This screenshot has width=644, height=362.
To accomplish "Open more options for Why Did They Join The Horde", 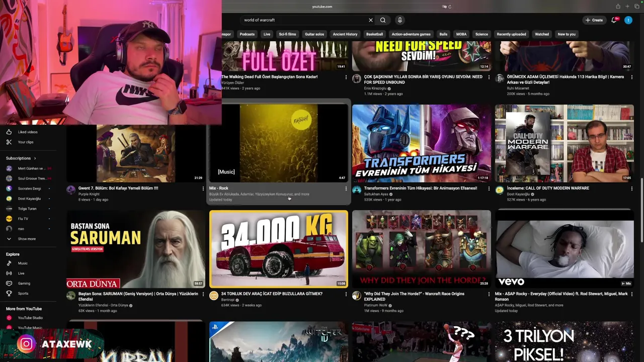I will pyautogui.click(x=489, y=294).
